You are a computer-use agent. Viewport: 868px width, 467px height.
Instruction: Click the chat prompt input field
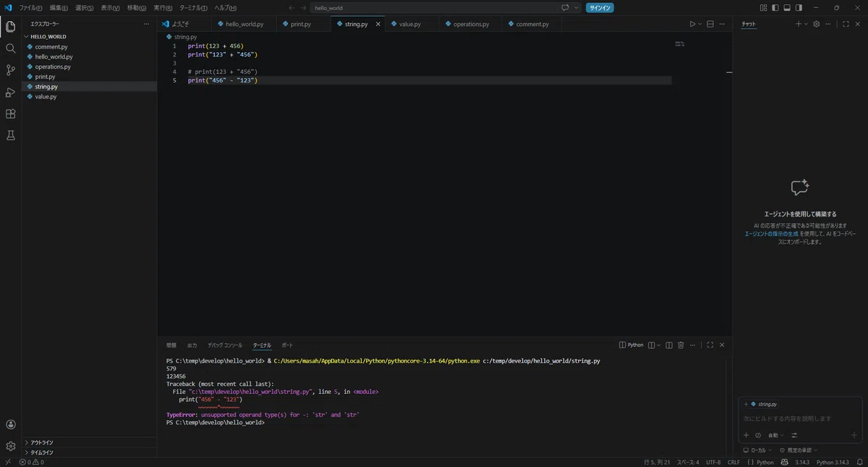[800, 418]
